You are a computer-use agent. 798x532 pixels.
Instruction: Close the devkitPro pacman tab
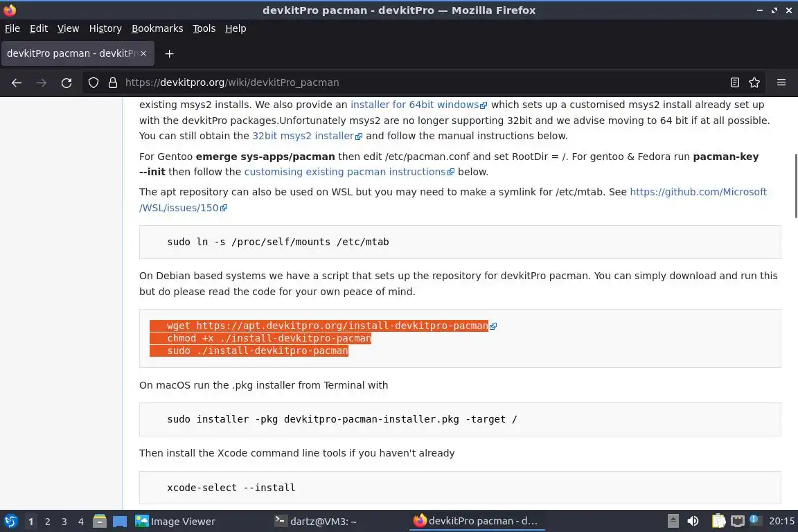click(143, 53)
